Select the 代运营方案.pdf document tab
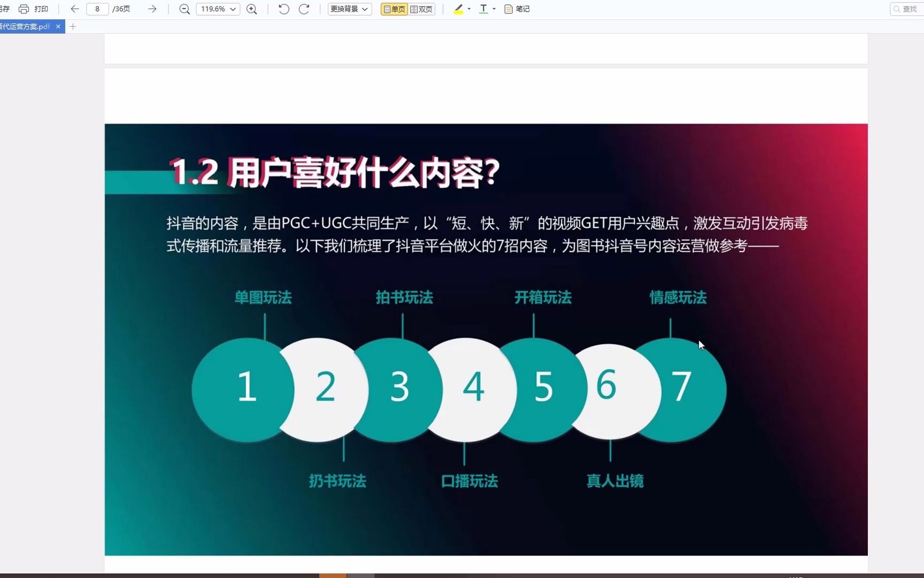Image resolution: width=924 pixels, height=578 pixels. coord(26,26)
